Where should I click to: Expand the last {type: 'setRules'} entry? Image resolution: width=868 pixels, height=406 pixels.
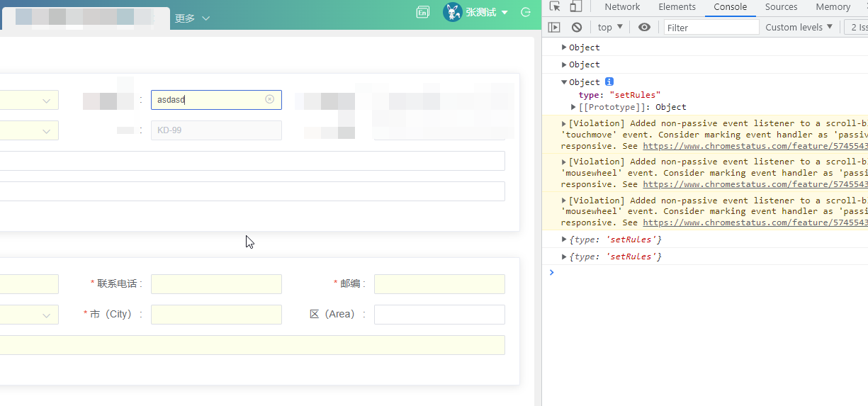(564, 256)
